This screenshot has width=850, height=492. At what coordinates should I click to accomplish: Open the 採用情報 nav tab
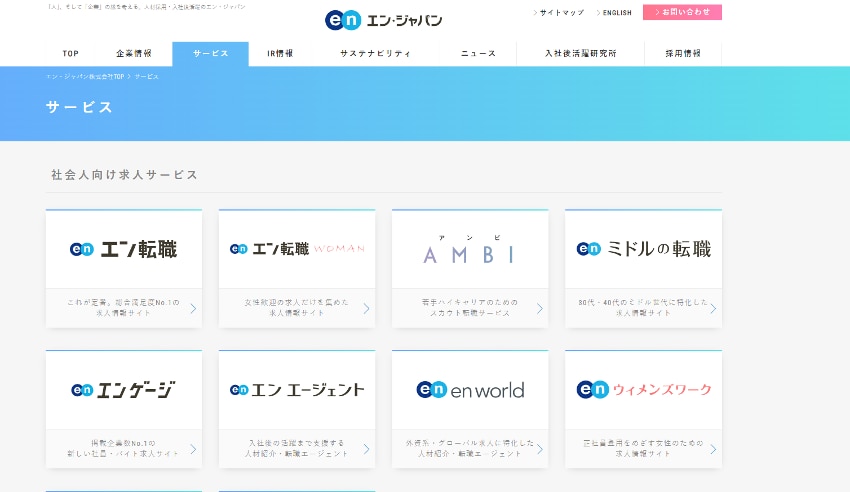pos(683,54)
